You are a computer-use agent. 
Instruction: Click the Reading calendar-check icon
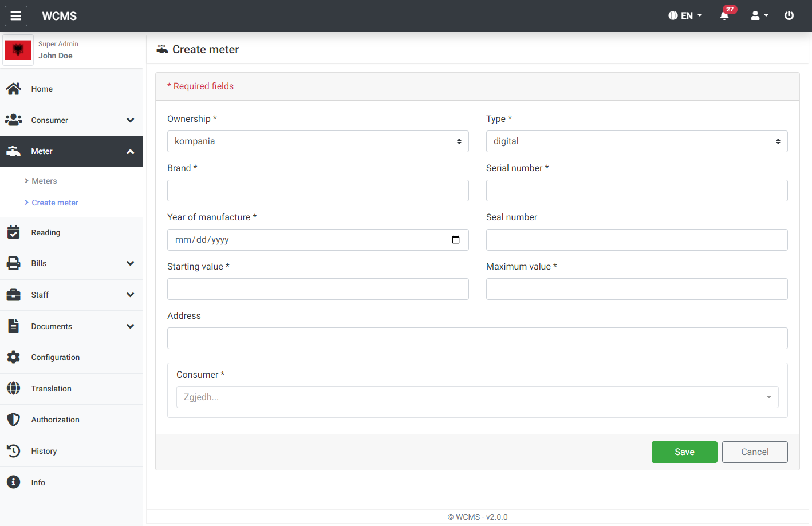tap(14, 232)
